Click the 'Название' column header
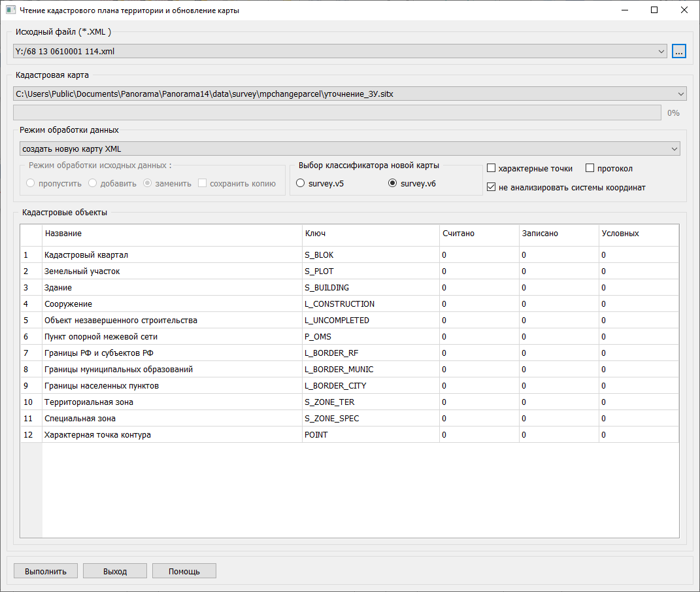Image resolution: width=700 pixels, height=592 pixels. pos(171,234)
